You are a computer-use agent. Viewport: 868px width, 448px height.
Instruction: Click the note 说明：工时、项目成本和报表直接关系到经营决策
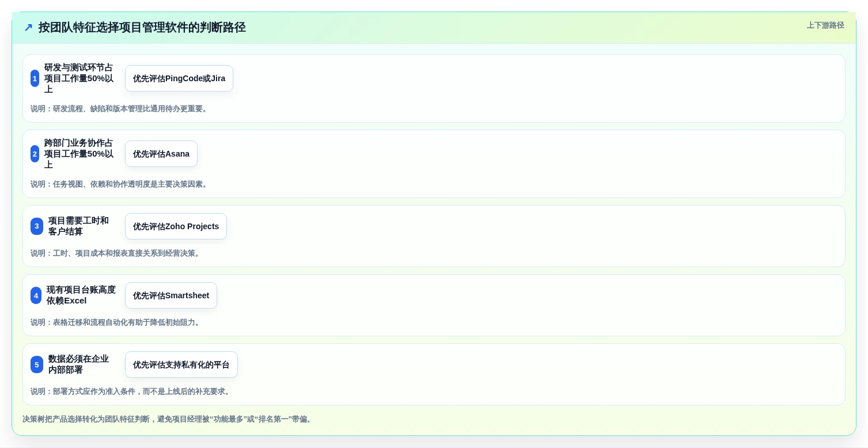[116, 253]
